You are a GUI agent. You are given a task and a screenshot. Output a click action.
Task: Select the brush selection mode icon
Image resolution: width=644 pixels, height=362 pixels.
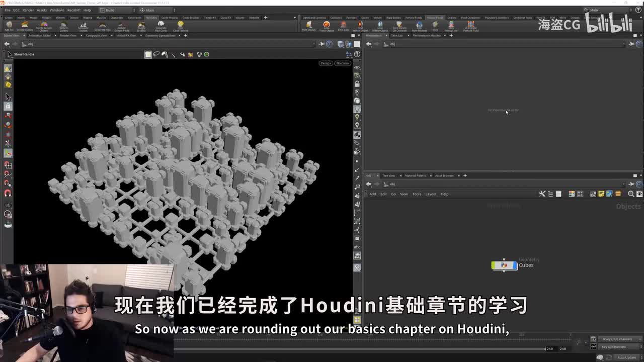coord(165,54)
